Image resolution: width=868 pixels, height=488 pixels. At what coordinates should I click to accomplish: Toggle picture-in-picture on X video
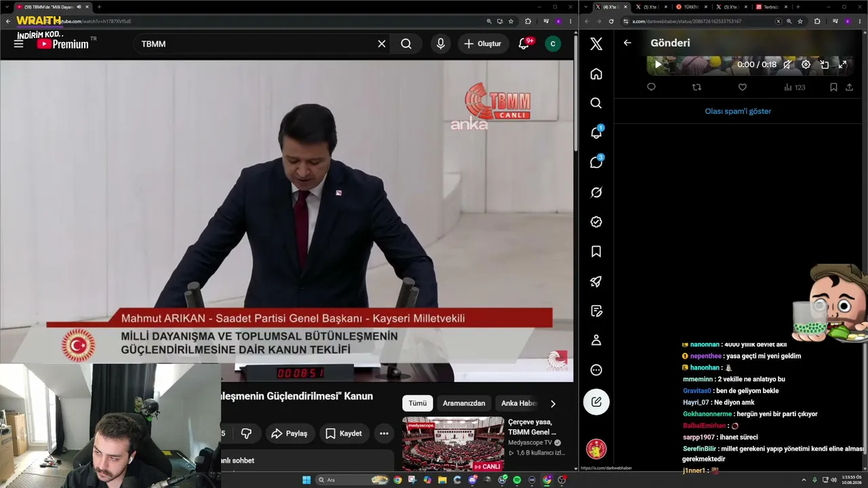825,65
